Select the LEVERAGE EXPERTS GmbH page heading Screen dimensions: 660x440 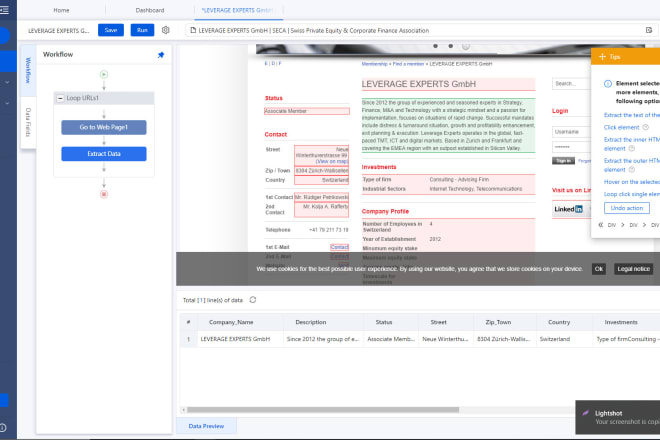448,84
